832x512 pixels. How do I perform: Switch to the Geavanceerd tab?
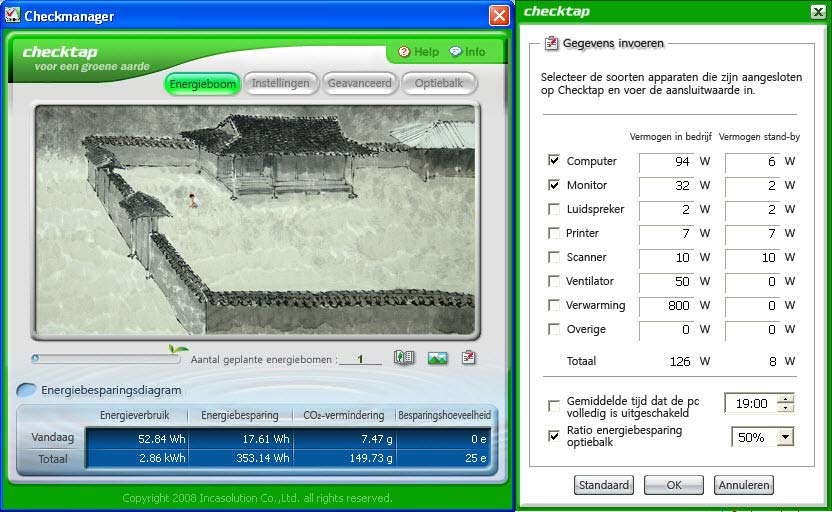359,83
